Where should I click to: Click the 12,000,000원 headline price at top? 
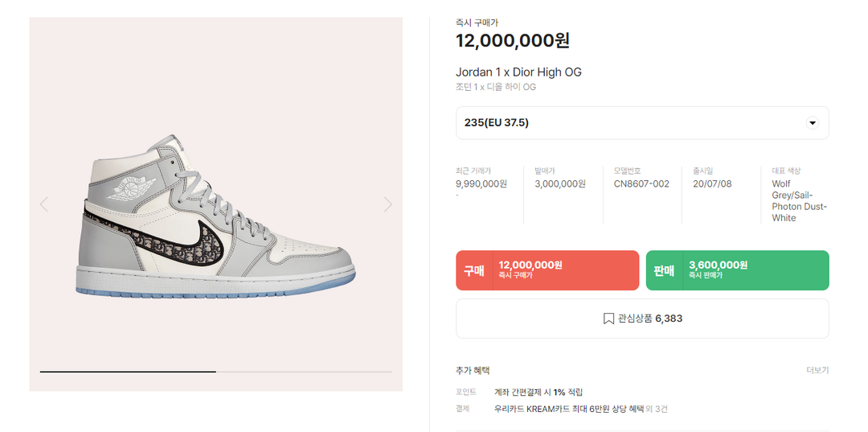pyautogui.click(x=513, y=41)
